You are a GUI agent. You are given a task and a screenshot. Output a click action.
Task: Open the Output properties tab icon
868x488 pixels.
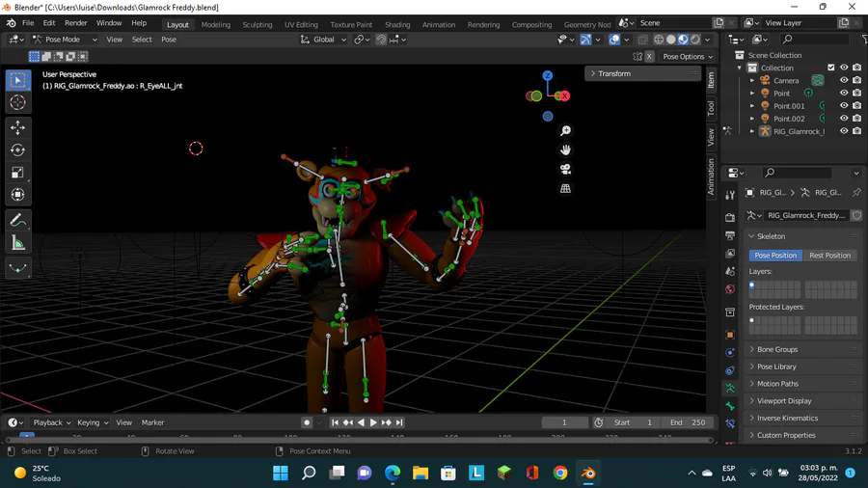(730, 235)
